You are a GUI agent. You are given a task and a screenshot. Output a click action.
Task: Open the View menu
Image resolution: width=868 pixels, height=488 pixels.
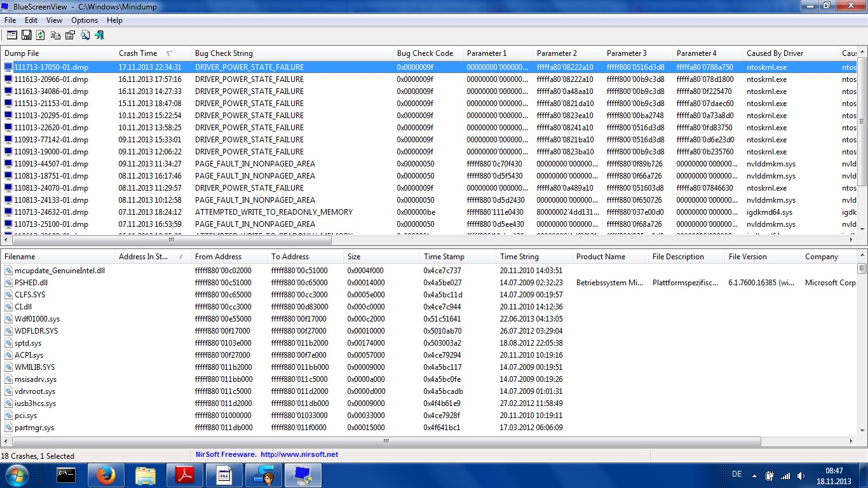point(54,20)
